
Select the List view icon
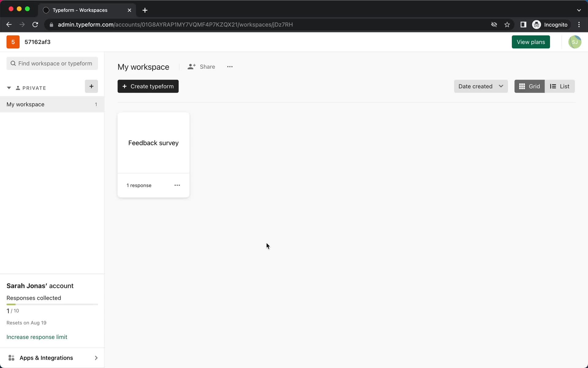click(x=560, y=86)
